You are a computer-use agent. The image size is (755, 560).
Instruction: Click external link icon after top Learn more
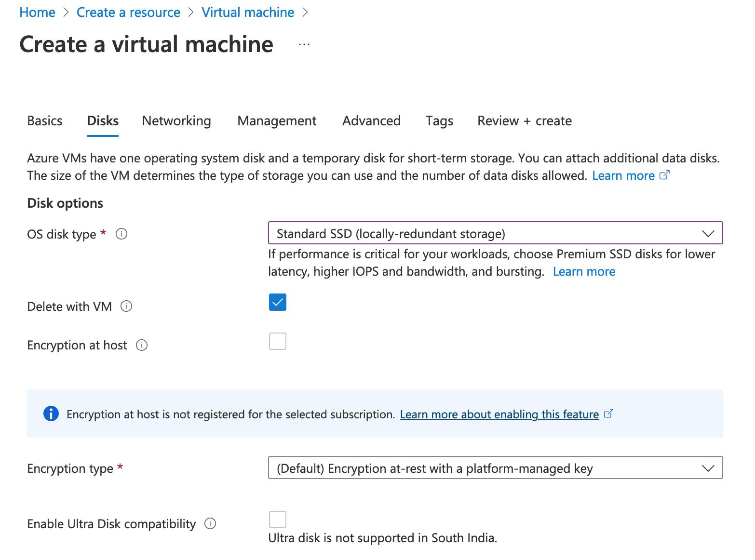[x=664, y=175]
